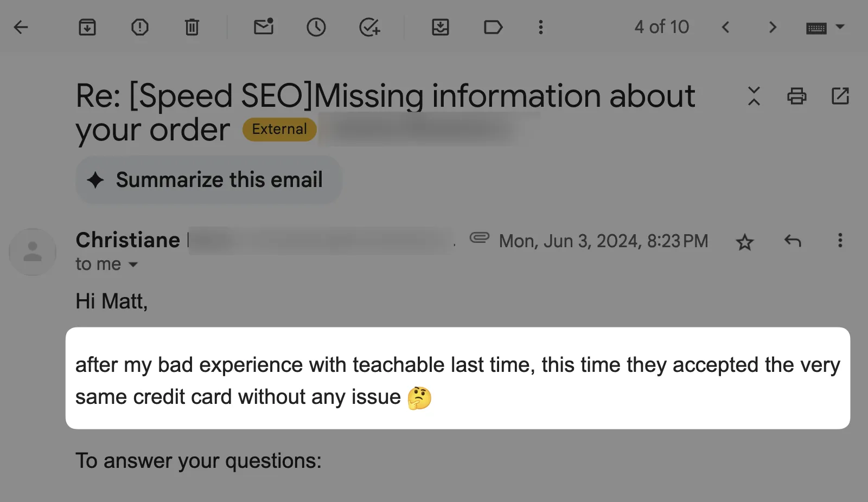This screenshot has width=868, height=502.
Task: Go to the newer email
Action: tap(726, 27)
